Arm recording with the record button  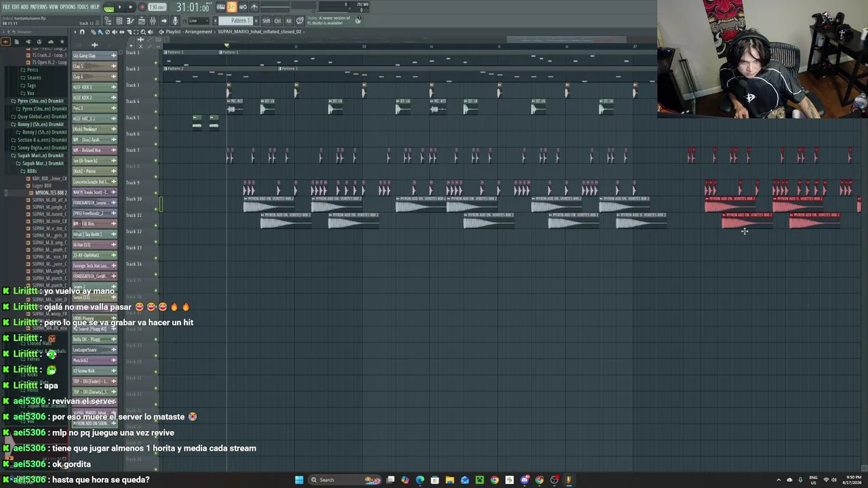142,7
